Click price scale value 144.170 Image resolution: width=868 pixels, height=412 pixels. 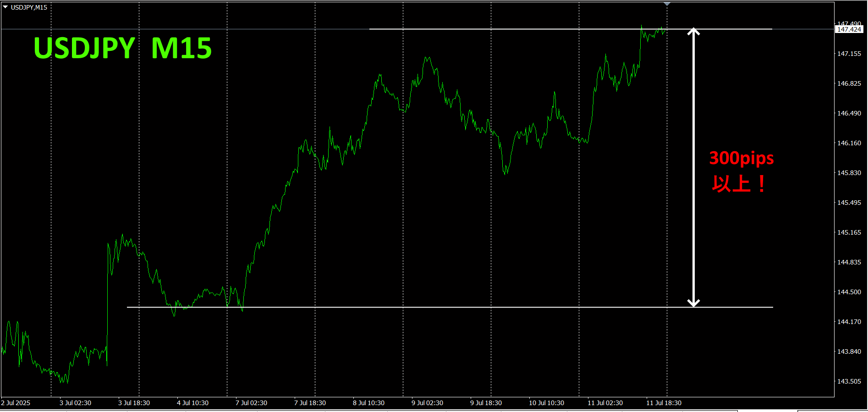point(849,322)
